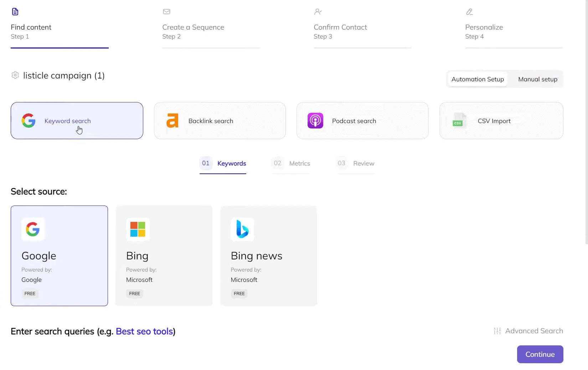588x370 pixels.
Task: Click the Advanced Search sliders icon
Action: coord(497,331)
